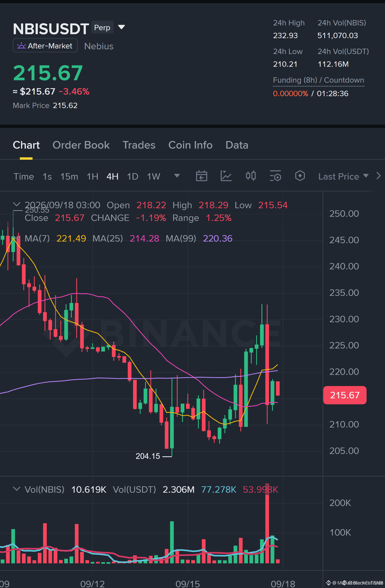This screenshot has width=385, height=588.
Task: Select the 4H time interval
Action: [112, 176]
